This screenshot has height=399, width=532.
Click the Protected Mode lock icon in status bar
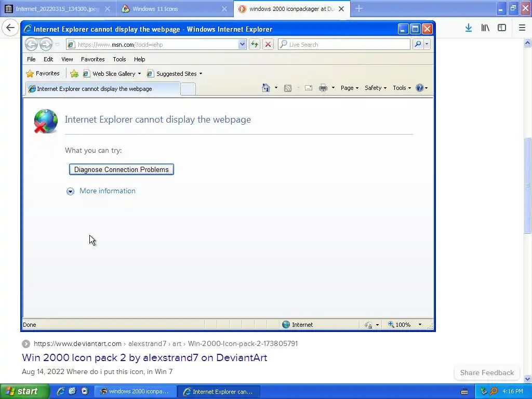tap(368, 325)
